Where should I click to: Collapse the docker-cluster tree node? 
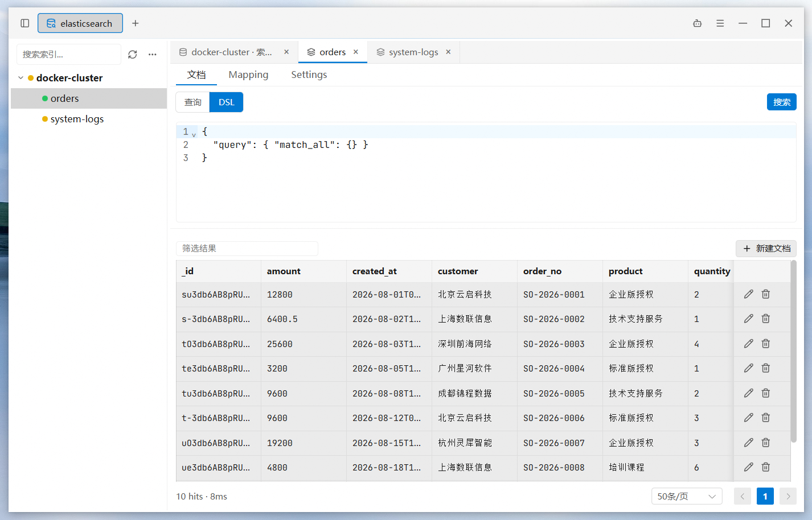21,78
